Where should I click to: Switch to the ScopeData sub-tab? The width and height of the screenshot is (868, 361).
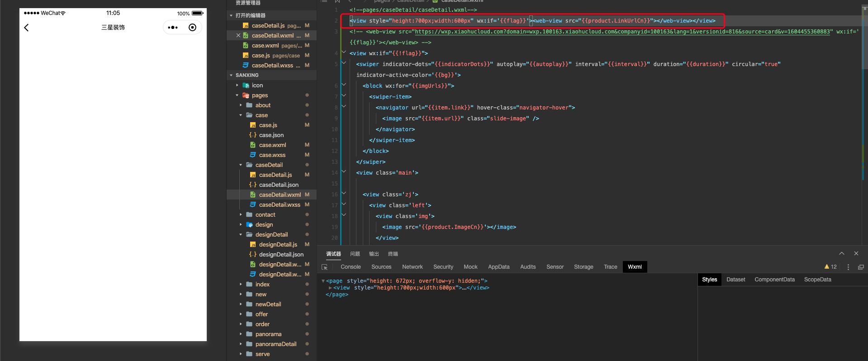point(817,280)
